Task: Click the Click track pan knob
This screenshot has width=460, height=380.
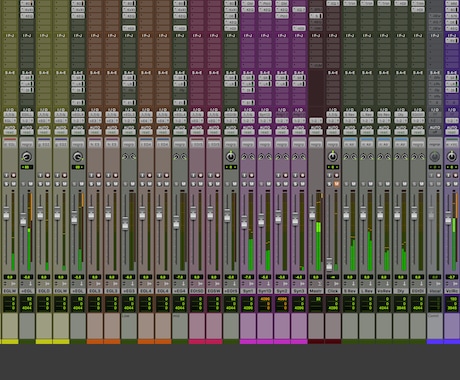Action: [333, 156]
